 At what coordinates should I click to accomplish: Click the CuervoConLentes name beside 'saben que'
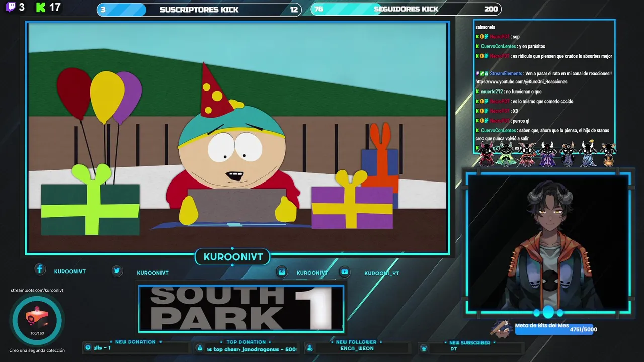tap(498, 130)
